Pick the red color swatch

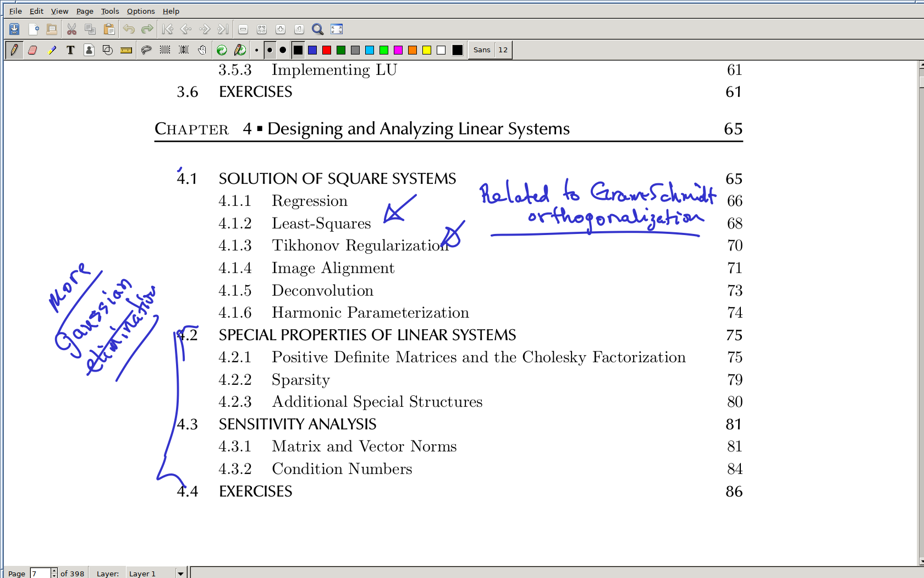pyautogui.click(x=327, y=50)
